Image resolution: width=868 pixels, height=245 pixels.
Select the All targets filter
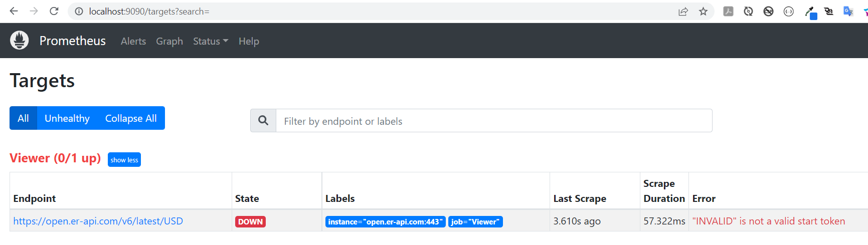click(x=23, y=118)
